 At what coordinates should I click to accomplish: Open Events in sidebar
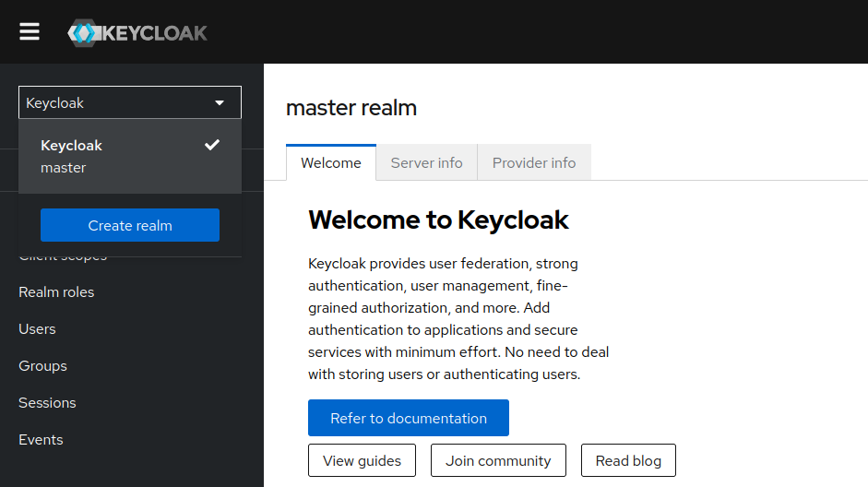[x=41, y=440]
